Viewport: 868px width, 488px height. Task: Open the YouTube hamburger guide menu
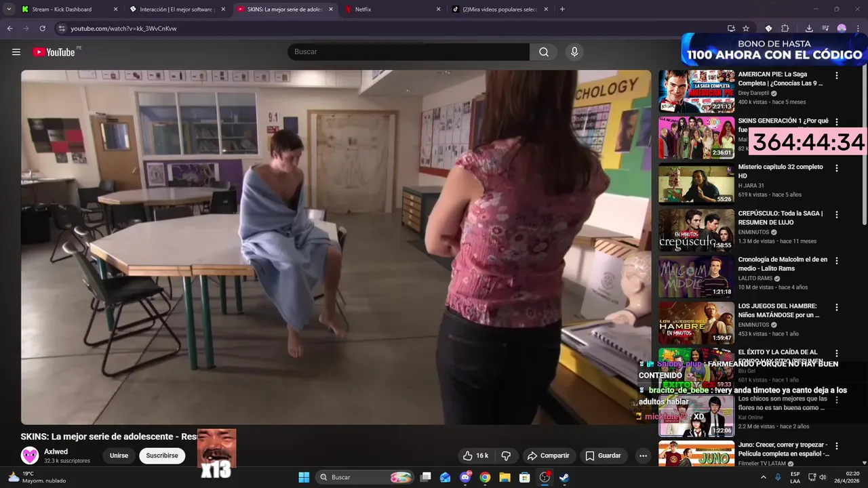pyautogui.click(x=16, y=52)
